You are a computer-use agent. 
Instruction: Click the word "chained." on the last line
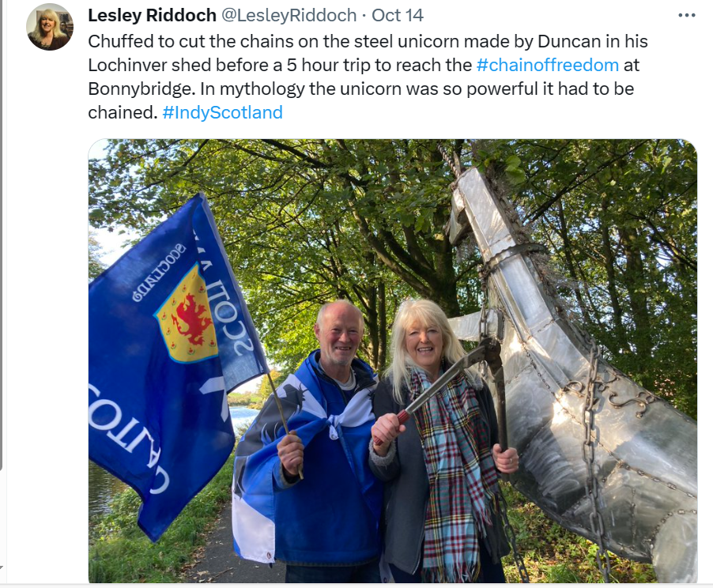pyautogui.click(x=123, y=112)
